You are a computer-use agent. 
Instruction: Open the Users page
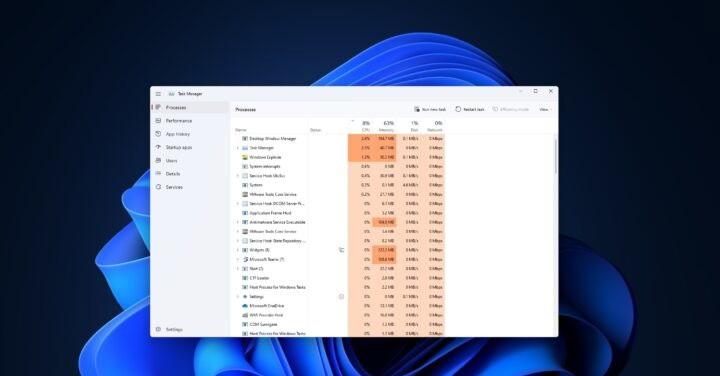(190, 161)
